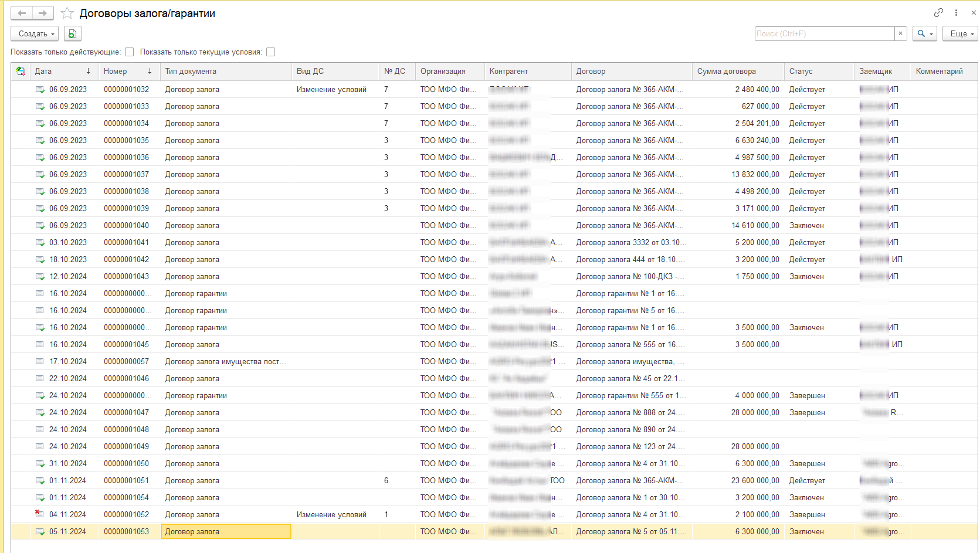Sort by the Дата column header
This screenshot has height=553, width=980.
(64, 71)
